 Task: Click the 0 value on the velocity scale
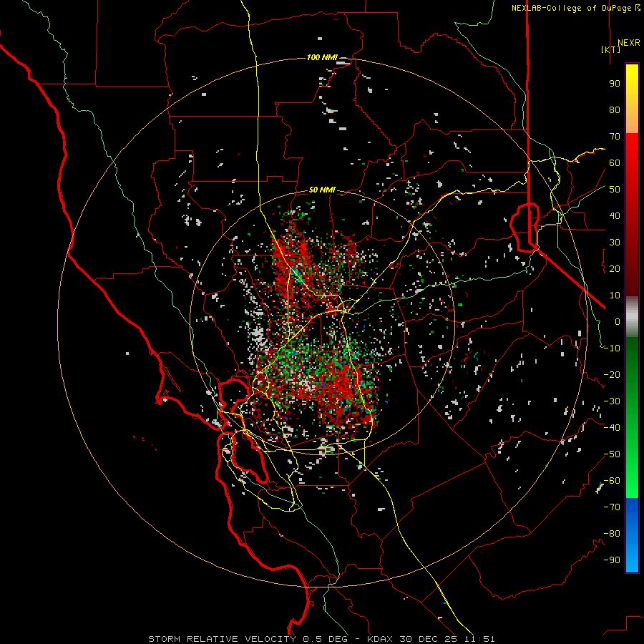[618, 321]
